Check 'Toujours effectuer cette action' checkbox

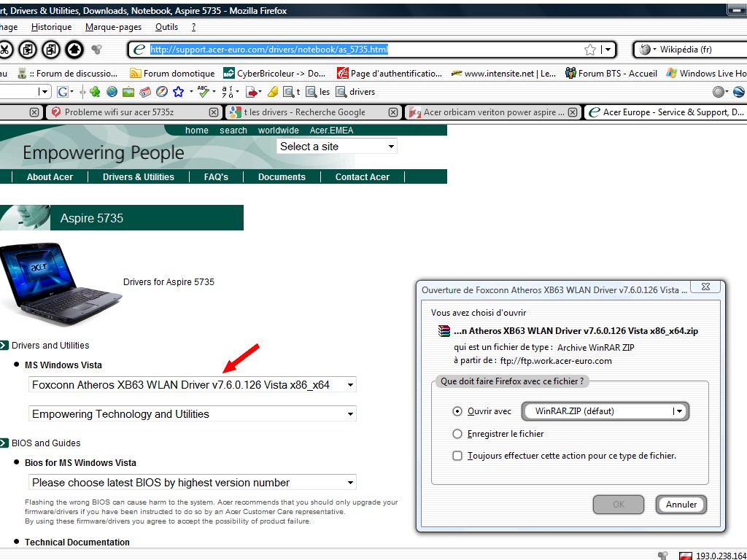(x=457, y=456)
